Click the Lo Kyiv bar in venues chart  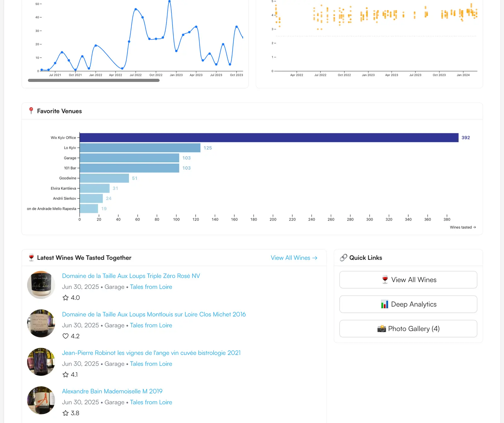140,148
